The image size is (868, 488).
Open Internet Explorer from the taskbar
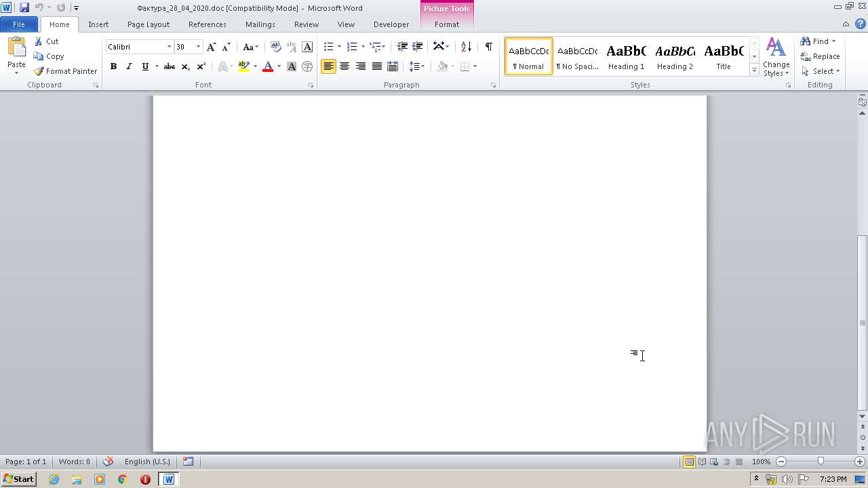54,479
